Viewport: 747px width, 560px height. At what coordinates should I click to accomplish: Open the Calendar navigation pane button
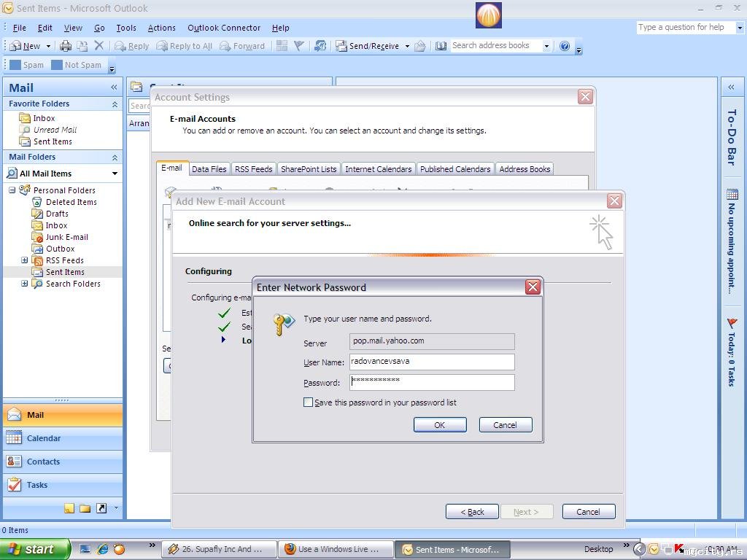point(63,438)
